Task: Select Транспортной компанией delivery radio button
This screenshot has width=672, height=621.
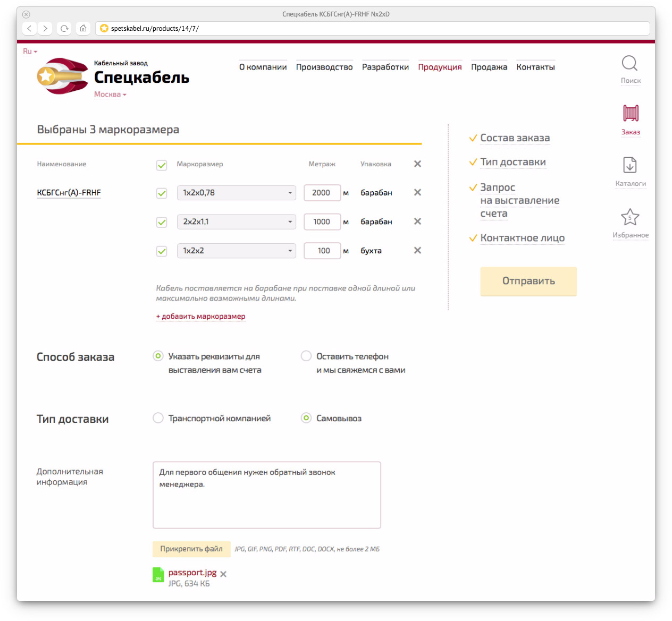Action: [x=158, y=418]
